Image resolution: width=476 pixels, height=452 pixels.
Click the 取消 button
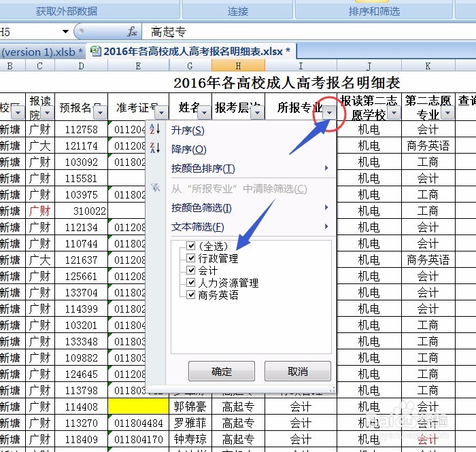click(298, 371)
